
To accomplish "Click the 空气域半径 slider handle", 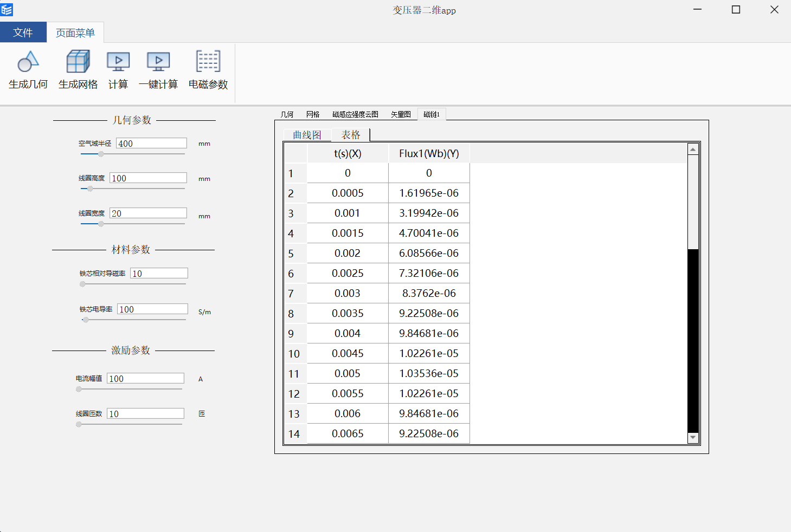I will coord(101,154).
